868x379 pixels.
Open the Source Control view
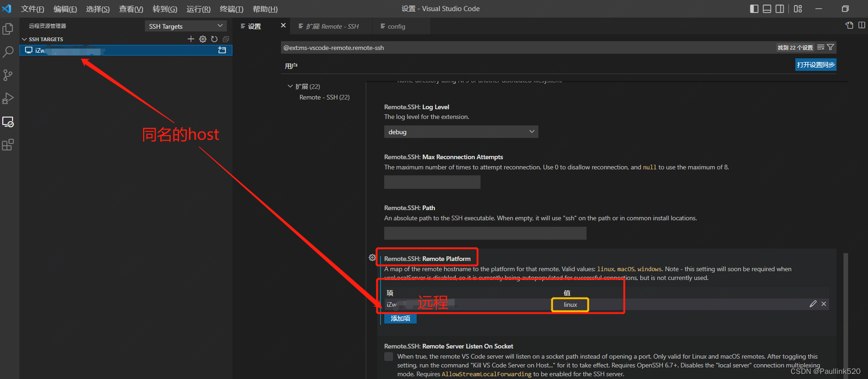[8, 75]
